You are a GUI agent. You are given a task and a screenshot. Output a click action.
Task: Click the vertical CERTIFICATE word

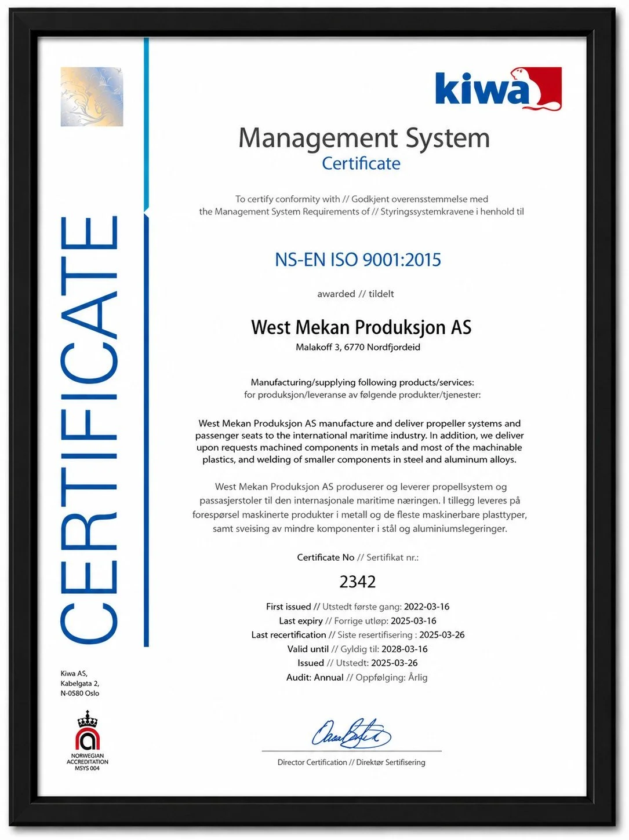[x=89, y=429]
